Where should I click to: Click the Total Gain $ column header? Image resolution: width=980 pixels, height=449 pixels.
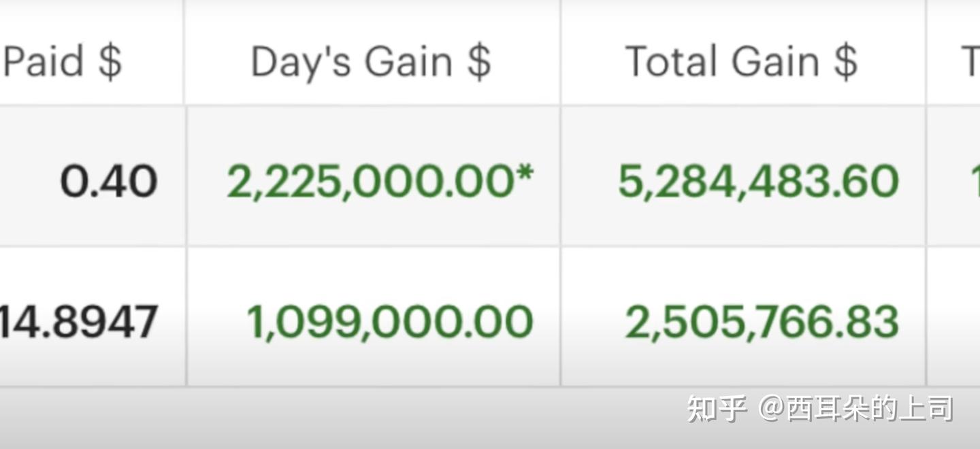741,61
